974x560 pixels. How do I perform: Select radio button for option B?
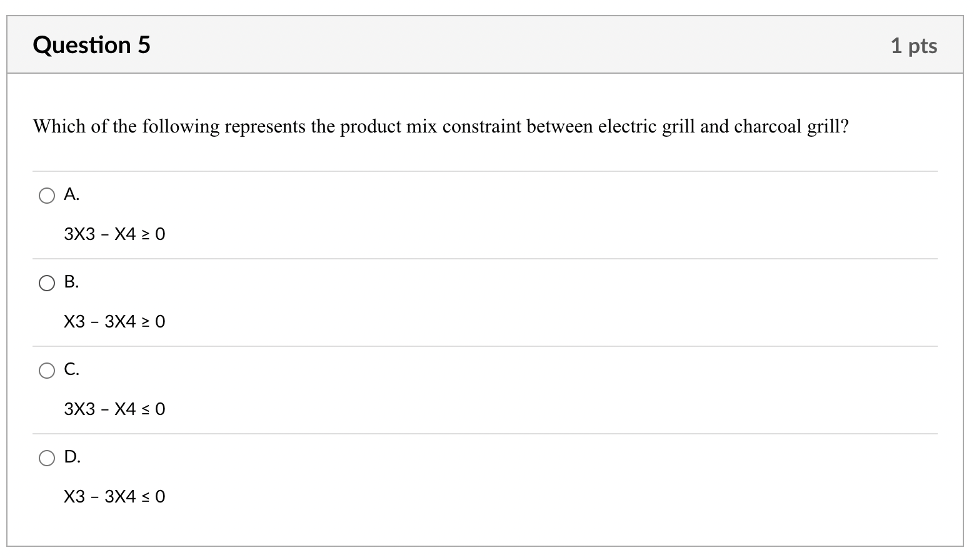[47, 283]
